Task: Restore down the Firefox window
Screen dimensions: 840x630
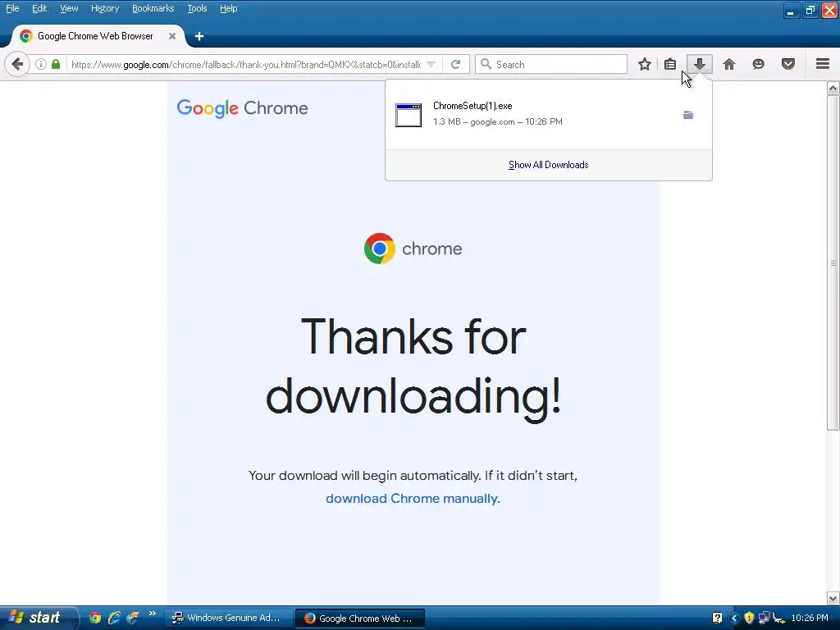Action: click(x=810, y=10)
